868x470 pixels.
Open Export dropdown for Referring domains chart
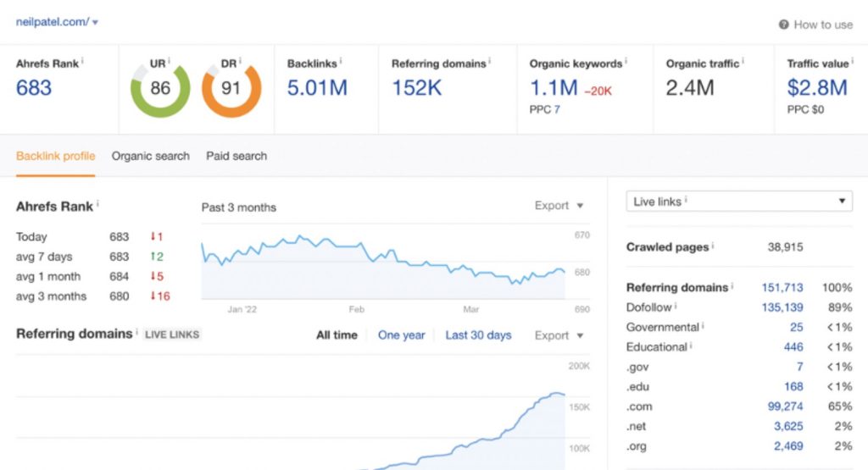point(559,335)
